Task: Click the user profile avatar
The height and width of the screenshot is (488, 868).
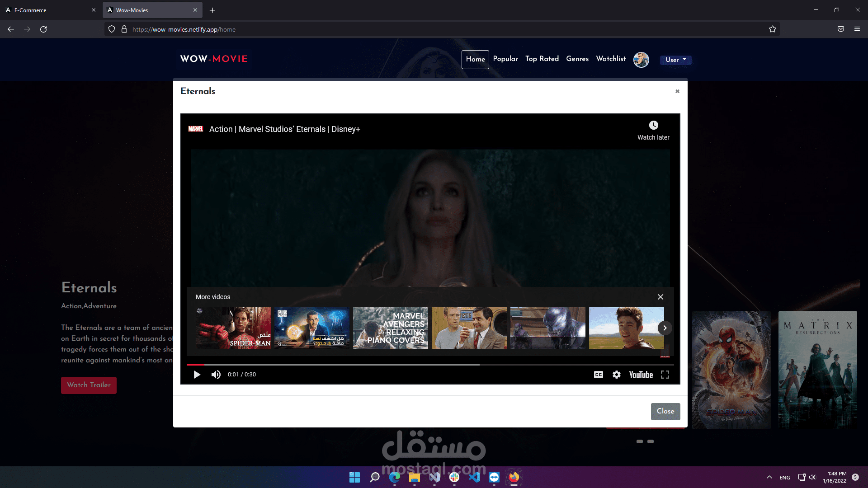Action: click(x=641, y=60)
